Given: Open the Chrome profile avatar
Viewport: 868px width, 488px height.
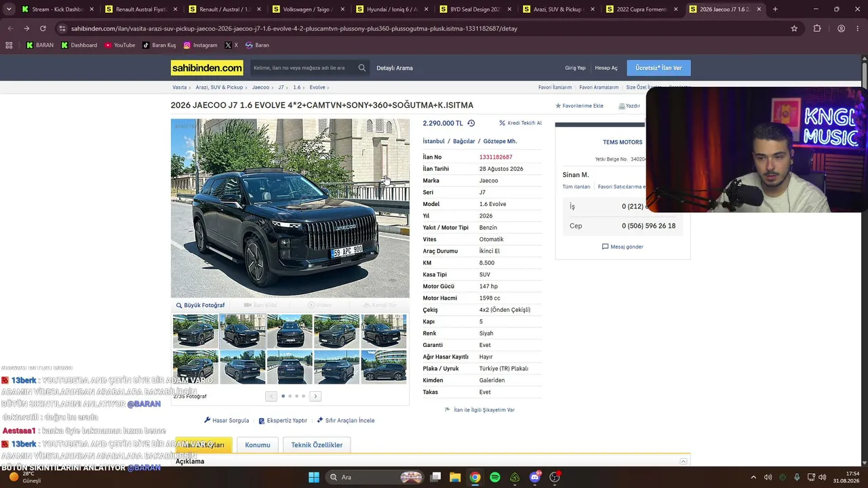Looking at the screenshot, I should coord(841,28).
